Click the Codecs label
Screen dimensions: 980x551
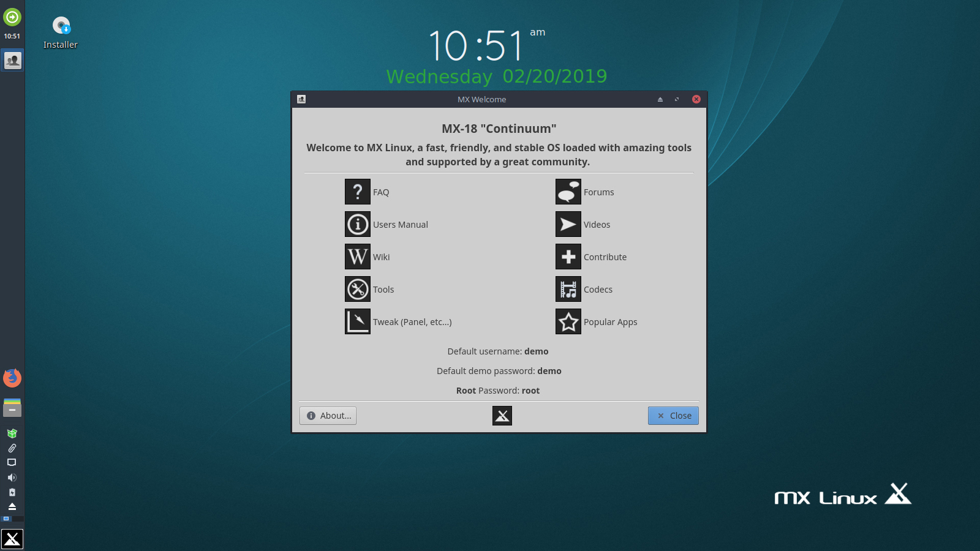tap(598, 290)
